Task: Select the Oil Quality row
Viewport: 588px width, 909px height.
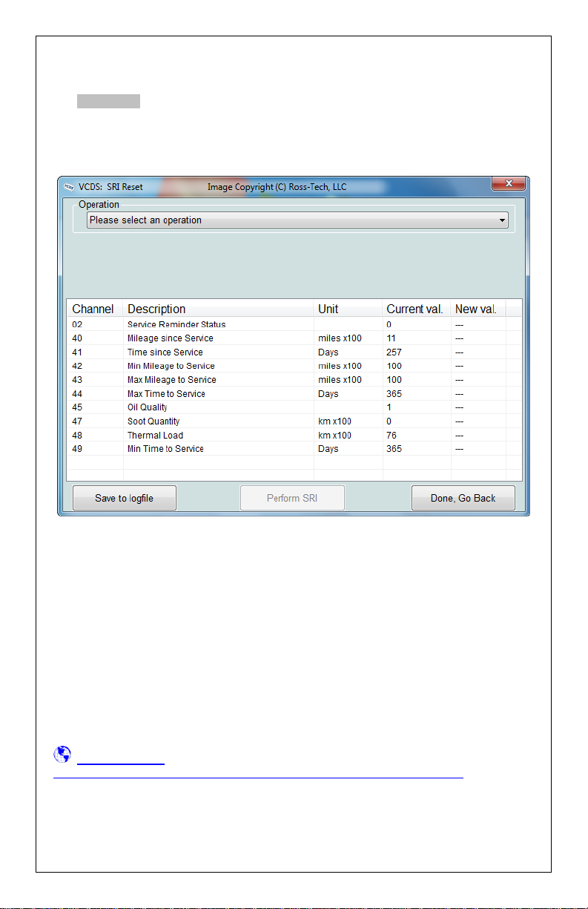Action: tap(294, 407)
